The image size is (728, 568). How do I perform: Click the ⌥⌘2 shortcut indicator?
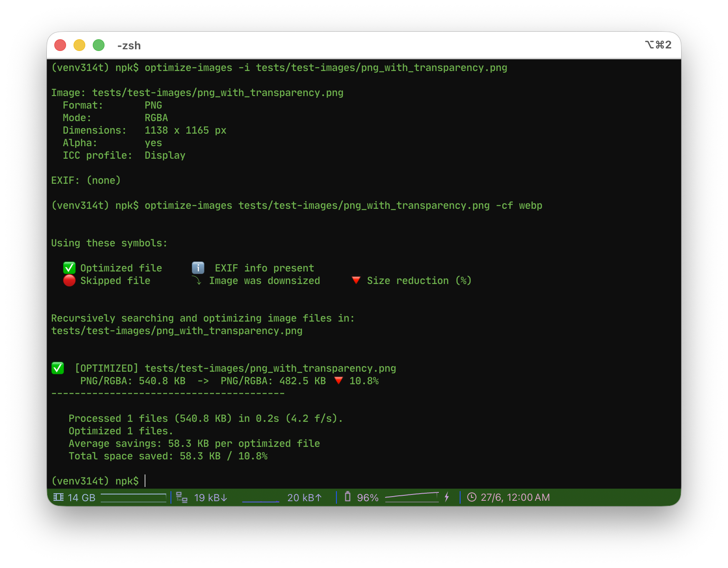(x=658, y=45)
